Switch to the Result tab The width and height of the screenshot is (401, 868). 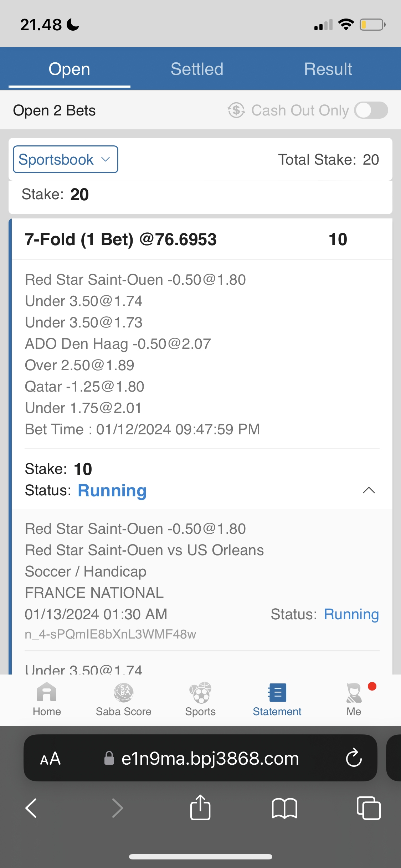point(328,69)
